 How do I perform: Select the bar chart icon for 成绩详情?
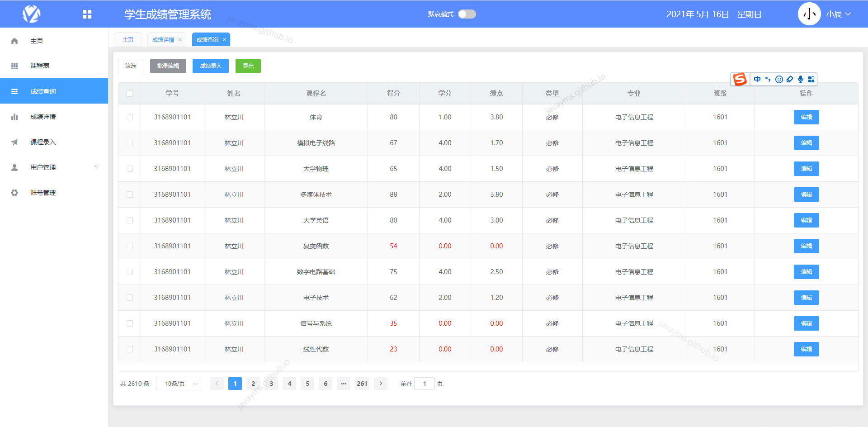click(14, 116)
